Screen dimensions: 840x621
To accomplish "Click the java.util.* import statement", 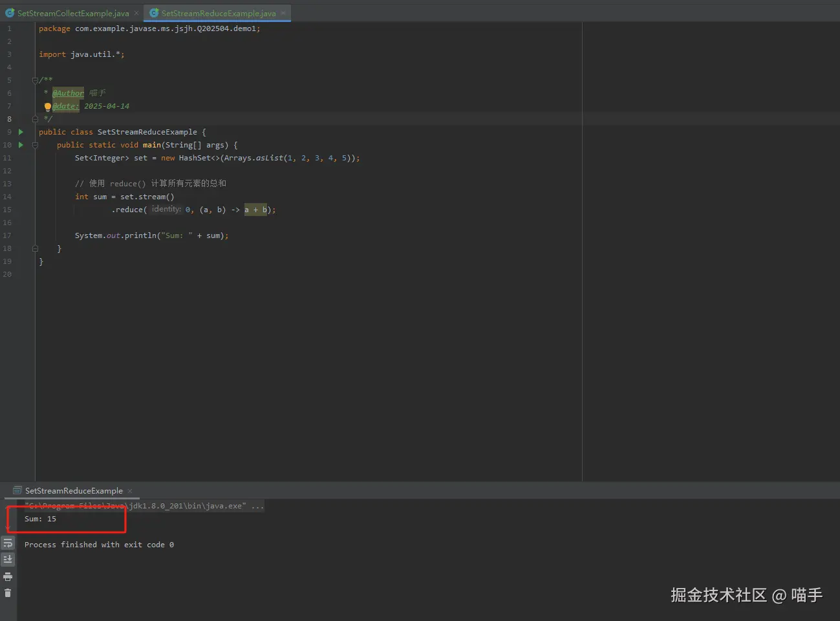I will 81,54.
